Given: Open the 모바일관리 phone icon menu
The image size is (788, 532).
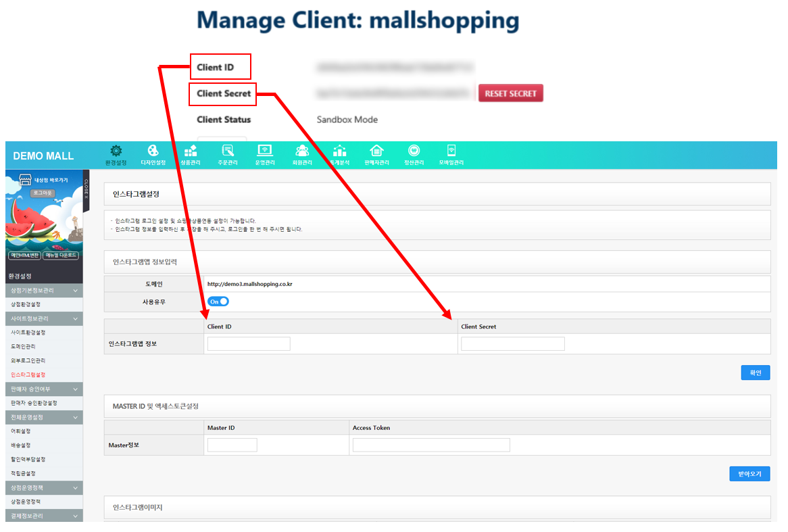Looking at the screenshot, I should [451, 155].
